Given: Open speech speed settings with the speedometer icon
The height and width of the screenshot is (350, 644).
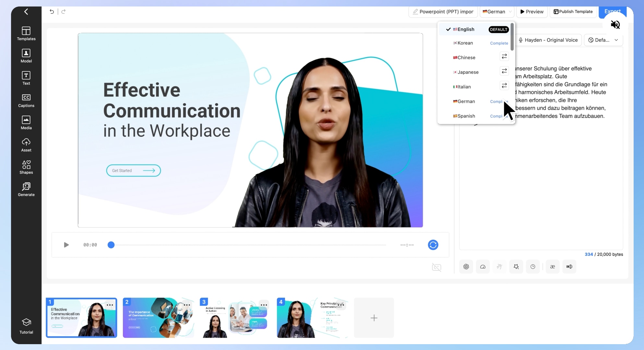Looking at the screenshot, I should (483, 267).
